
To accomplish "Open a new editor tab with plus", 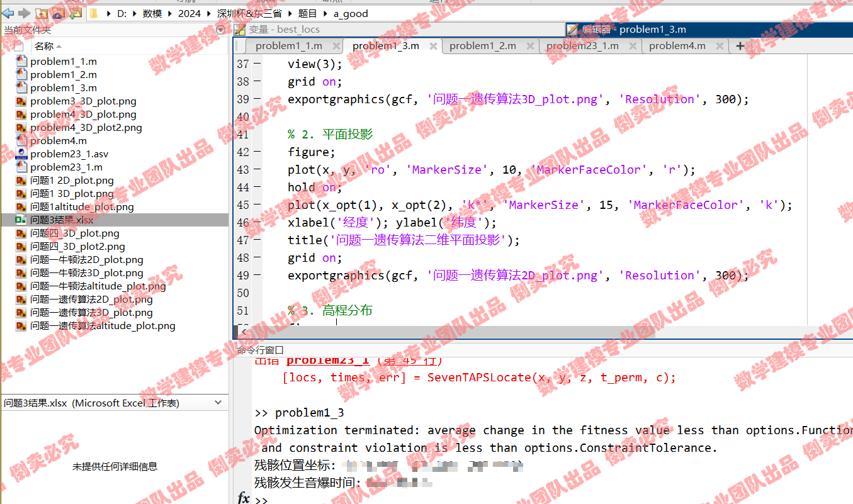I will click(x=740, y=46).
